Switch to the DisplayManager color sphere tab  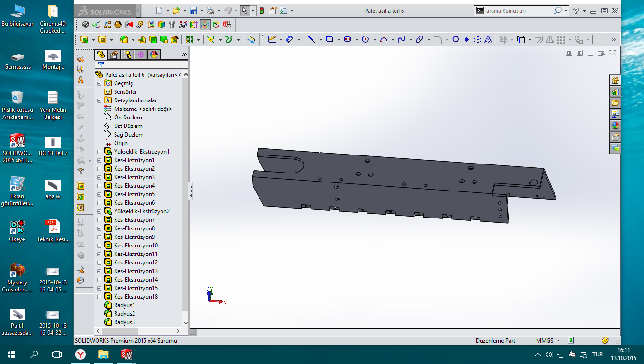point(154,55)
